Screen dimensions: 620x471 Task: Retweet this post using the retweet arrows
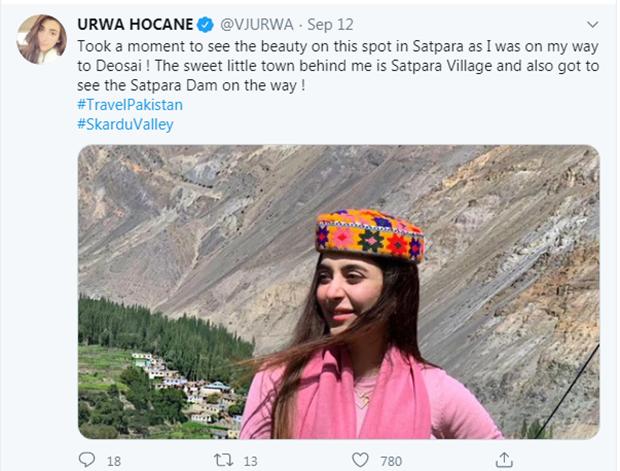click(223, 460)
